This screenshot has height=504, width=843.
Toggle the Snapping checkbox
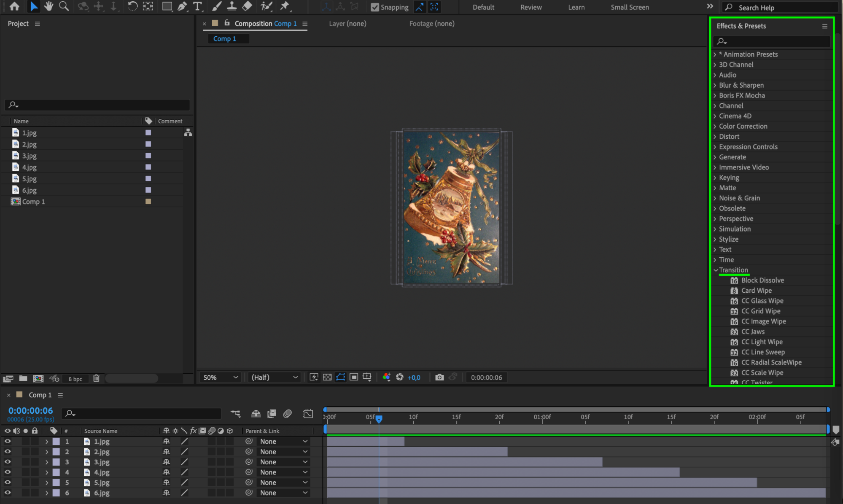tap(374, 7)
